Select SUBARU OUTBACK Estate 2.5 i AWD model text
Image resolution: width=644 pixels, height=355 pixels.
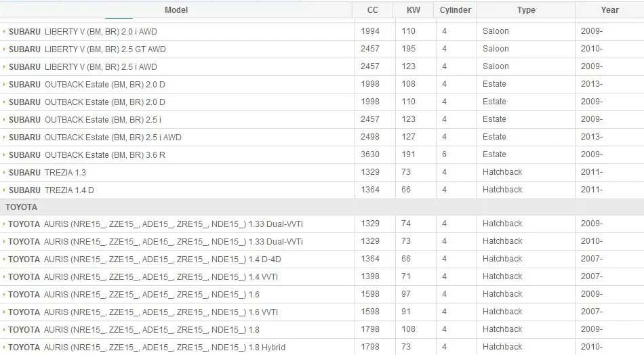coord(95,138)
